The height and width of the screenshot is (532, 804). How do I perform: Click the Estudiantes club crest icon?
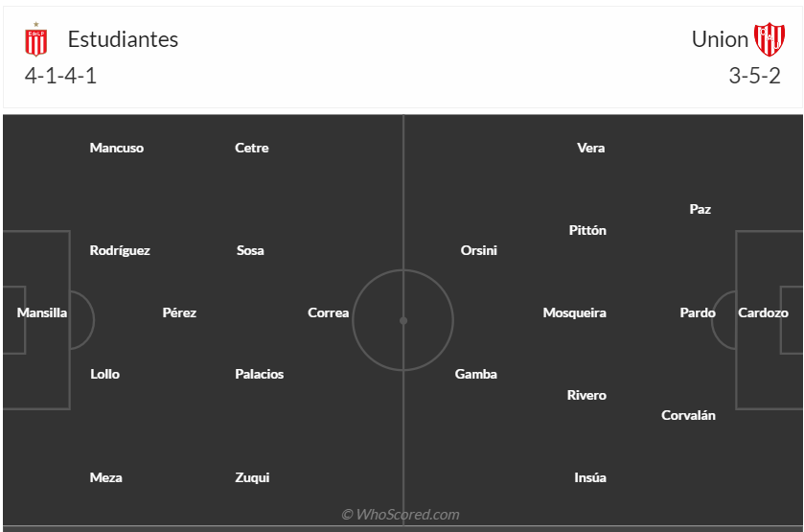(36, 39)
